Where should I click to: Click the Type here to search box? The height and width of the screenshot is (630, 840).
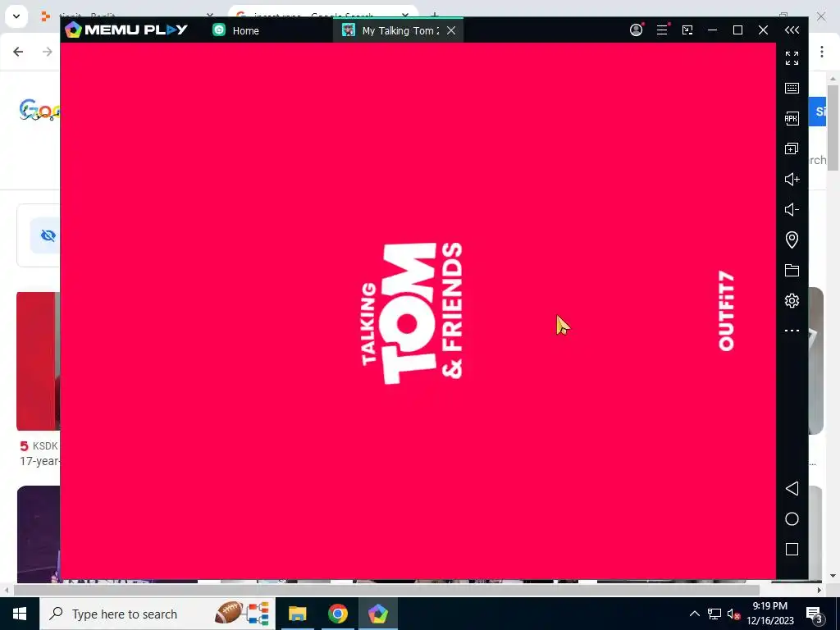click(x=157, y=614)
